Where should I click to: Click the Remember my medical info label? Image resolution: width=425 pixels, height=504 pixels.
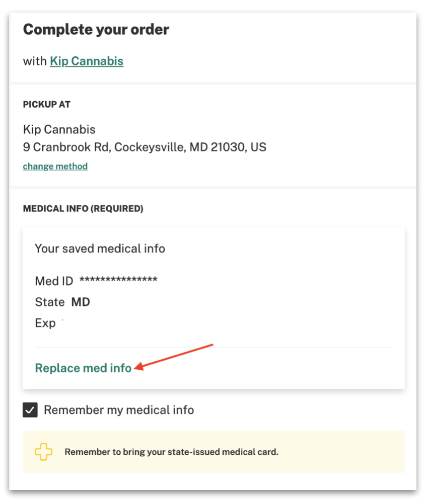[119, 410]
